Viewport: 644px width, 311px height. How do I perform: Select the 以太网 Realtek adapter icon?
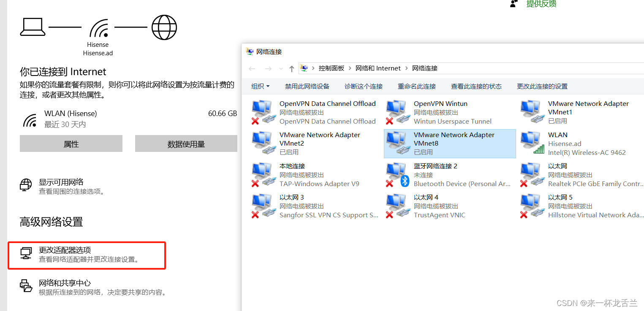coord(533,175)
